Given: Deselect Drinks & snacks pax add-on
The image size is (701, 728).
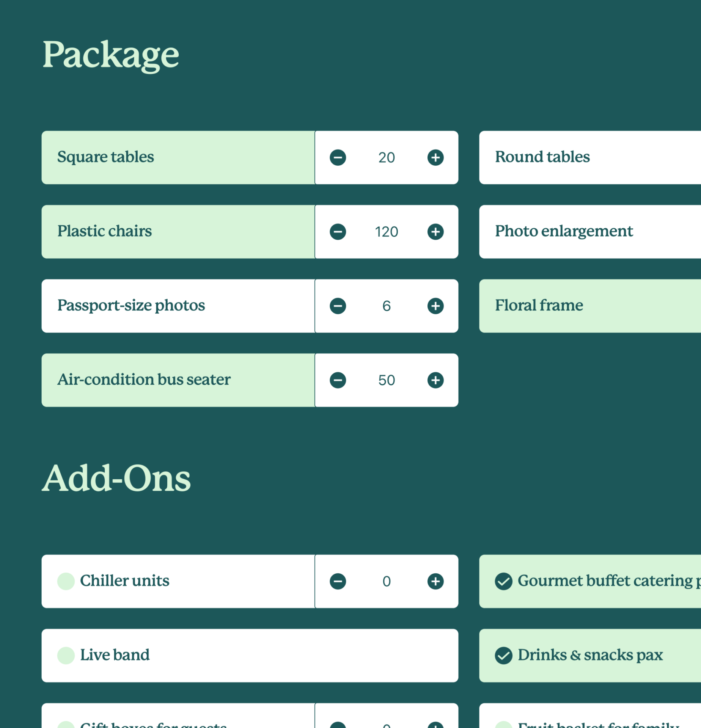Looking at the screenshot, I should (x=503, y=656).
